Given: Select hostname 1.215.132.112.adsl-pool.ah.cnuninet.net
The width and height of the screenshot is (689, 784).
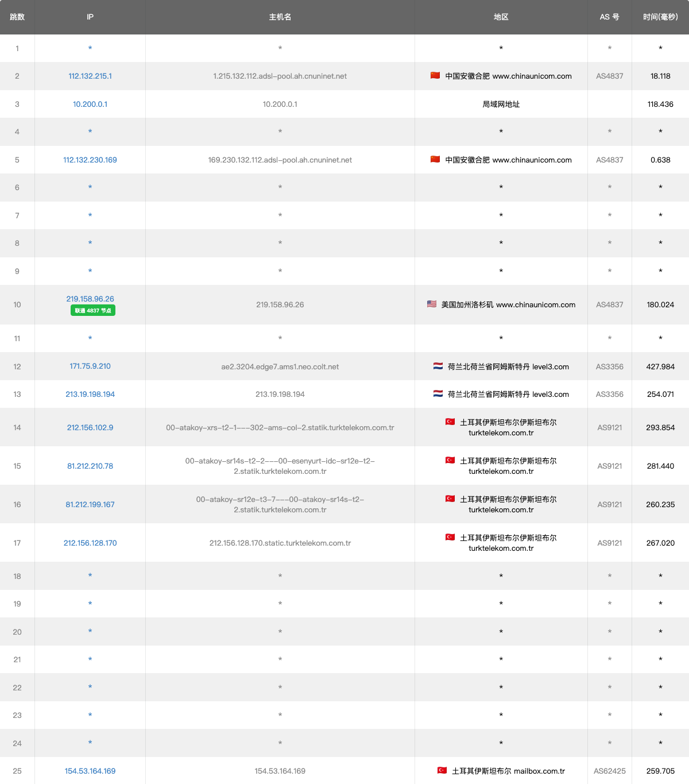Looking at the screenshot, I should [280, 76].
